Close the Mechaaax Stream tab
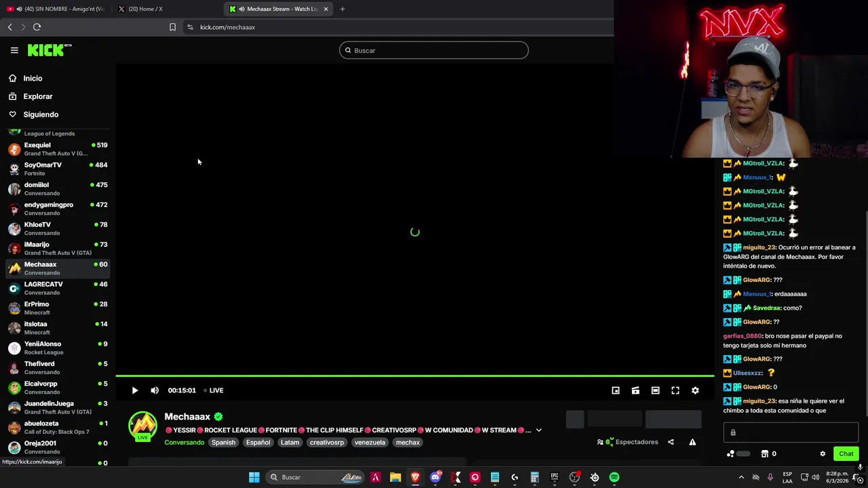 (x=325, y=9)
